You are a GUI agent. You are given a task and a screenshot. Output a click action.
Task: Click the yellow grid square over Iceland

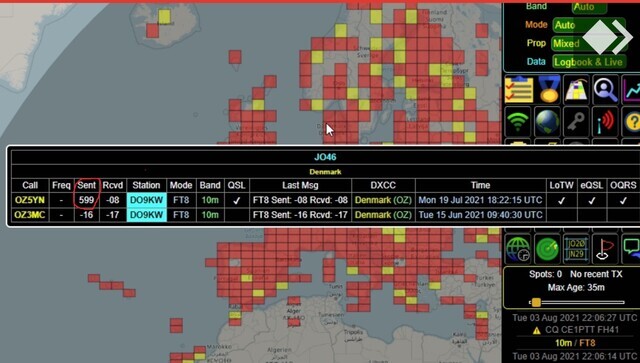(164, 17)
